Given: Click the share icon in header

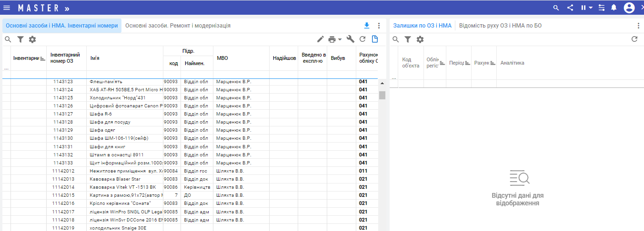Looking at the screenshot, I should [x=570, y=8].
